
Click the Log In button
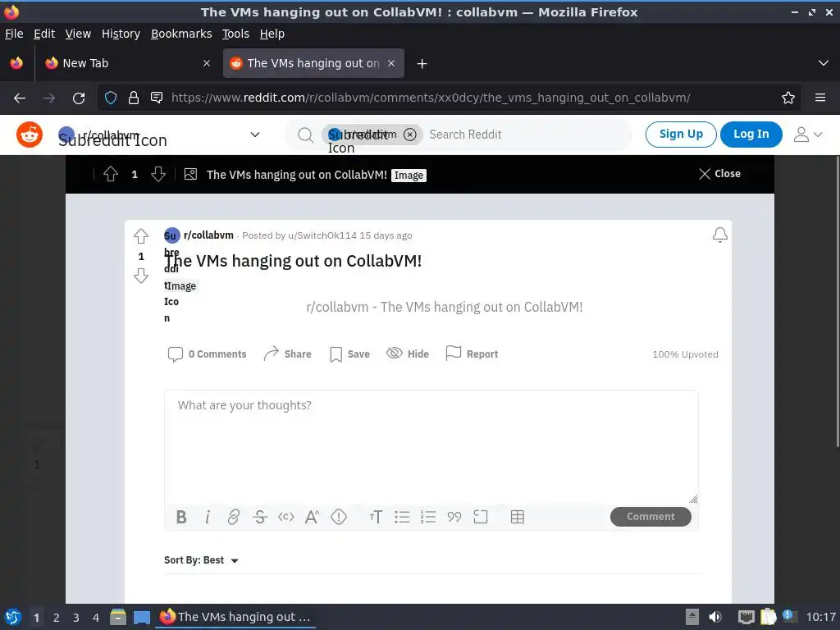point(751,134)
